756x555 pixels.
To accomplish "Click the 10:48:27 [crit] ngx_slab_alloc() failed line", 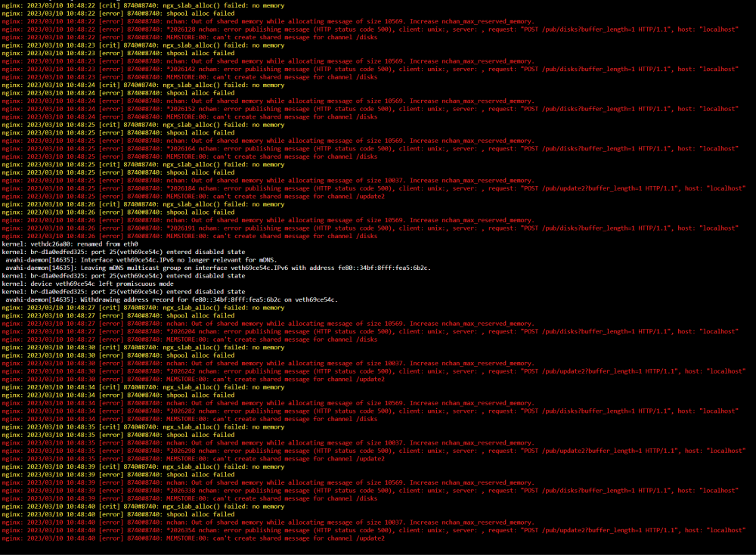I will (x=143, y=308).
